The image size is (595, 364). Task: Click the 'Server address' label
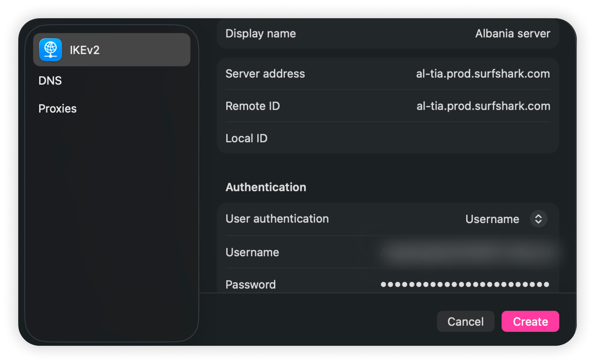tap(265, 74)
